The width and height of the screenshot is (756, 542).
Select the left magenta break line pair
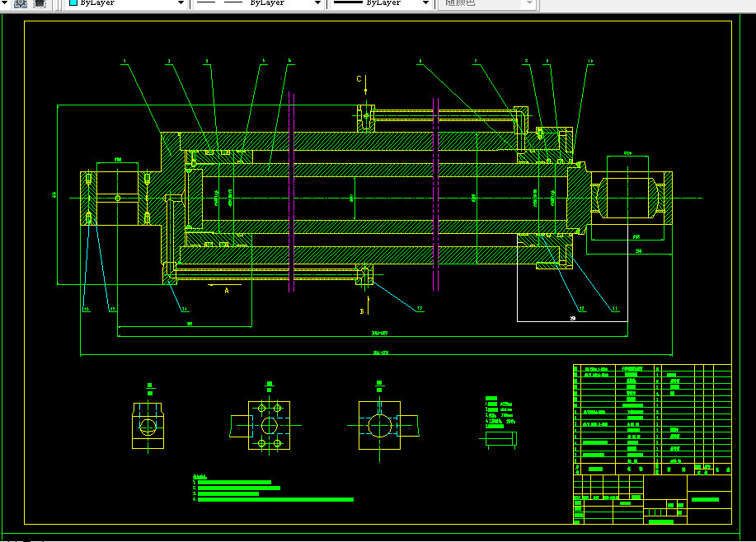(291, 192)
